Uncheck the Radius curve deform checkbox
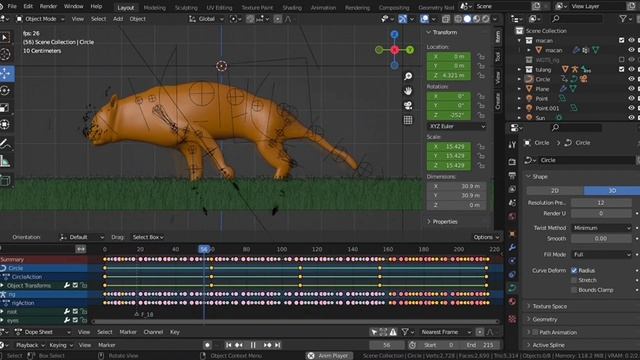The width and height of the screenshot is (640, 360). 574,271
